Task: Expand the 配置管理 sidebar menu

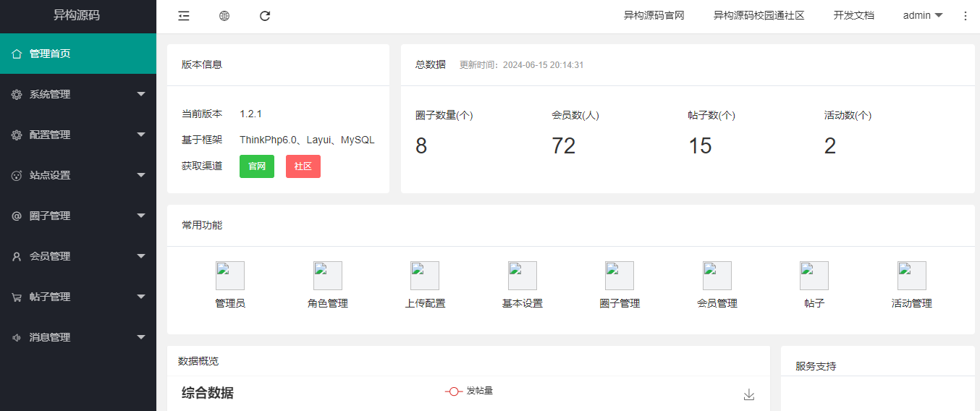Action: pos(78,135)
